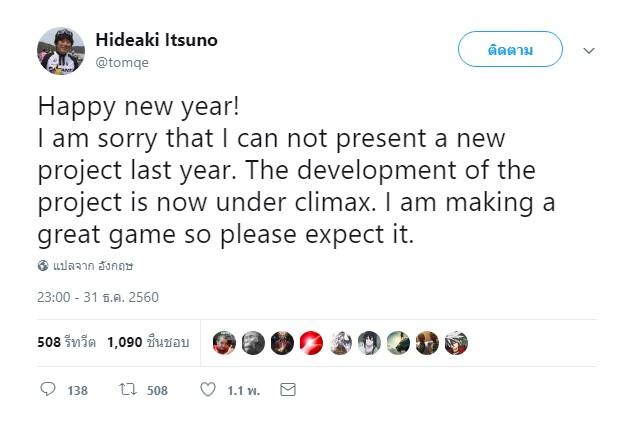Image resolution: width=632 pixels, height=426 pixels.
Task: Click the reply speech bubble icon
Action: point(47,390)
